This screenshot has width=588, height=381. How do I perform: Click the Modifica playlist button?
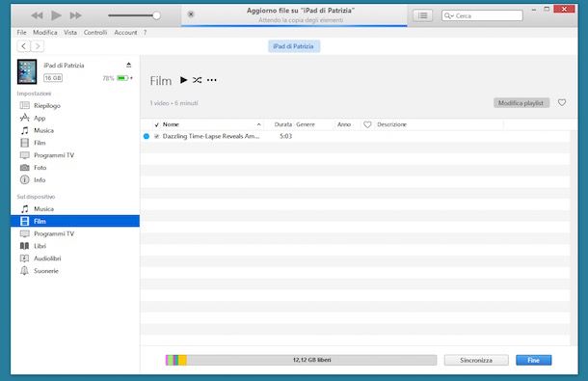tap(521, 103)
